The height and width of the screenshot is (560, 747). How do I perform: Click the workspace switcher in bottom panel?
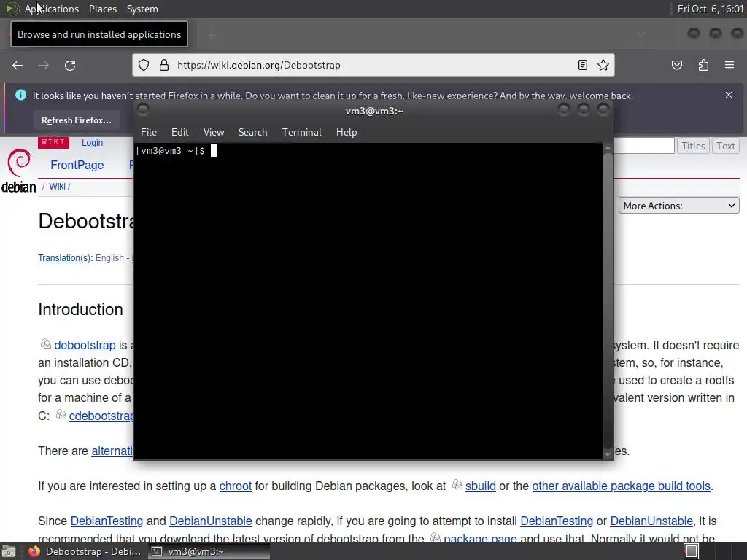692,551
